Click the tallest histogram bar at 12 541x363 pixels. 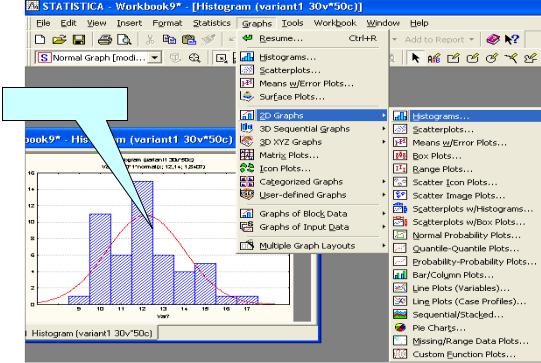click(x=142, y=243)
